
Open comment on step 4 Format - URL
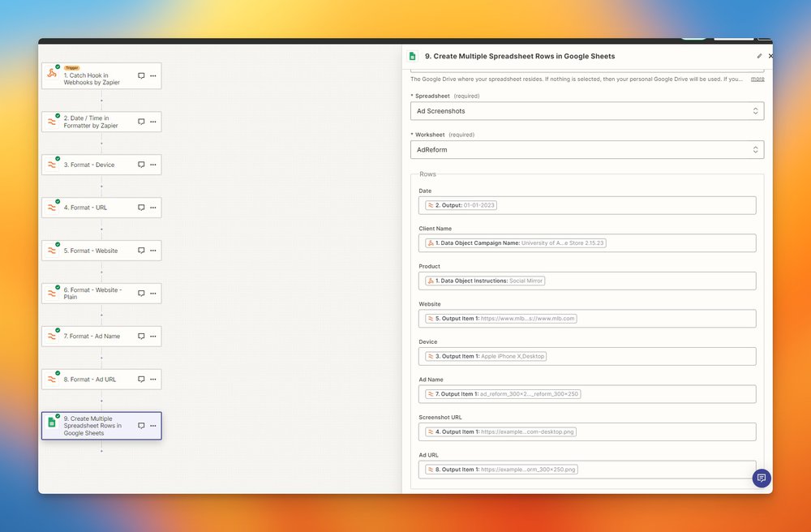tap(141, 208)
